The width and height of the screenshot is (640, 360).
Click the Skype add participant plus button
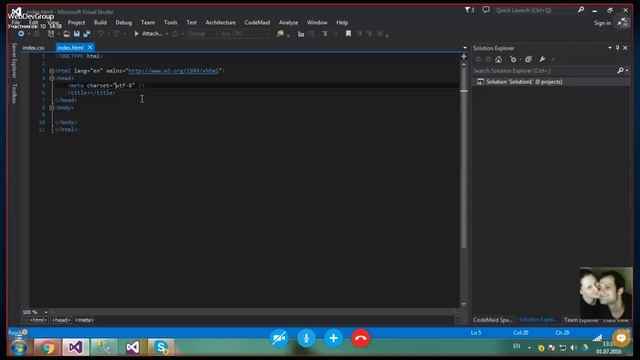point(333,338)
